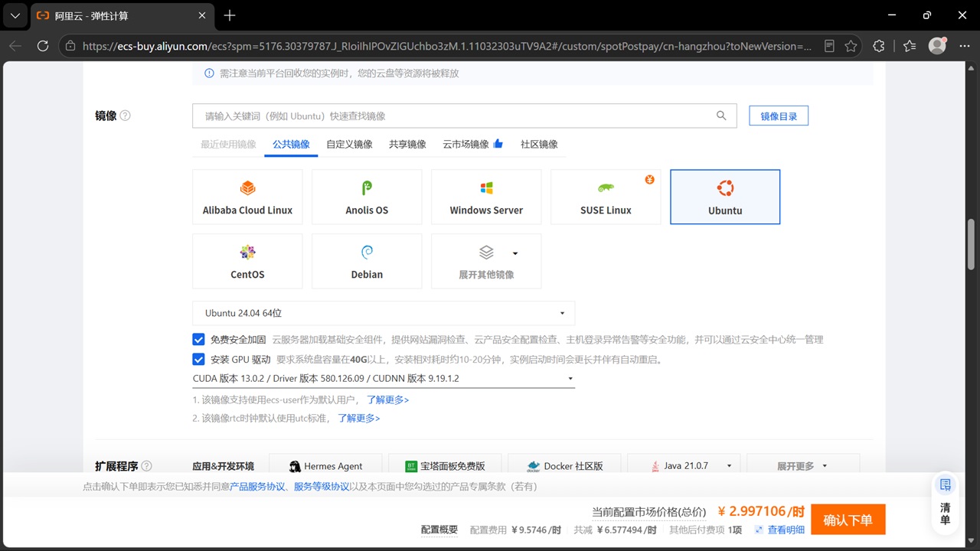The image size is (980, 551).
Task: Add page to favorites with the star icon
Action: coord(851,46)
